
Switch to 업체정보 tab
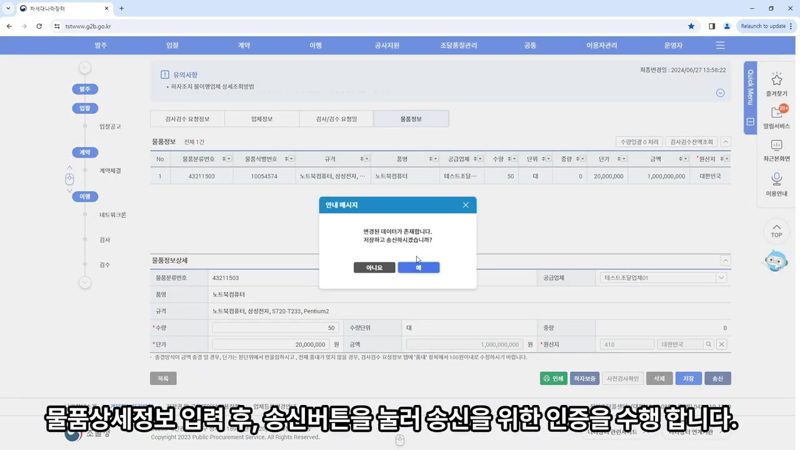coord(262,119)
